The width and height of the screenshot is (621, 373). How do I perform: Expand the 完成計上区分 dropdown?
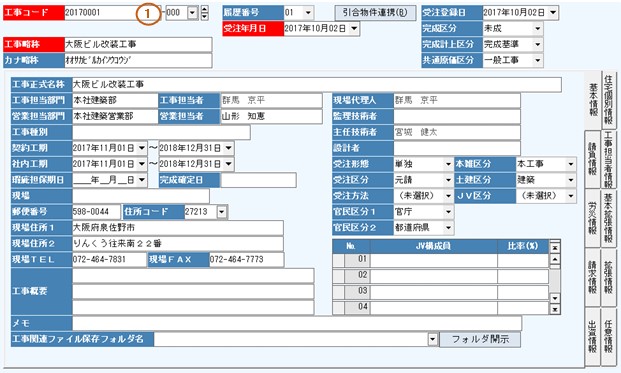tap(537, 44)
